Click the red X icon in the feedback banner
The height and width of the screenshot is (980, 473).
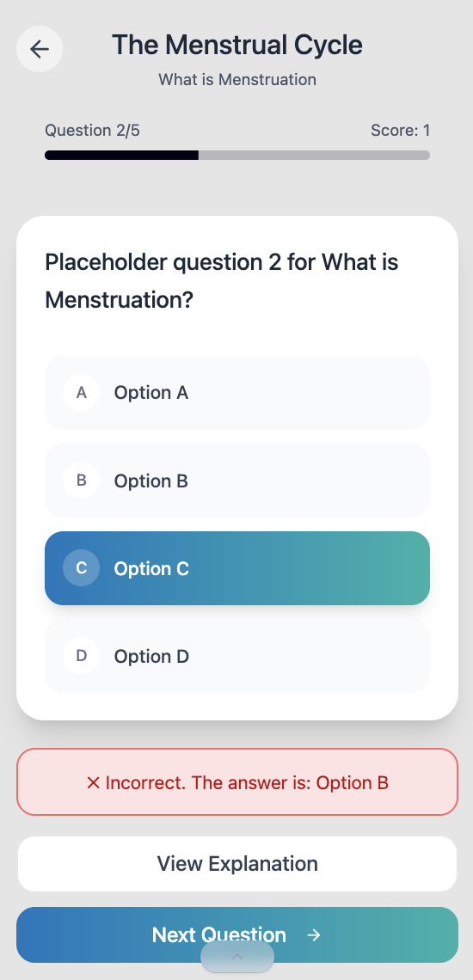93,782
